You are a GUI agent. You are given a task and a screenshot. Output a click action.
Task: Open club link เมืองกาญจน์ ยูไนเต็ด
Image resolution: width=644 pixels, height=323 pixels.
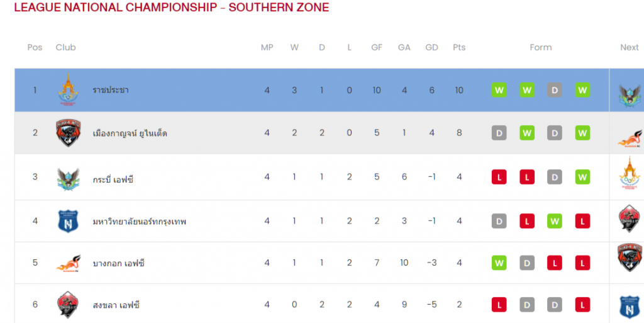tap(130, 133)
